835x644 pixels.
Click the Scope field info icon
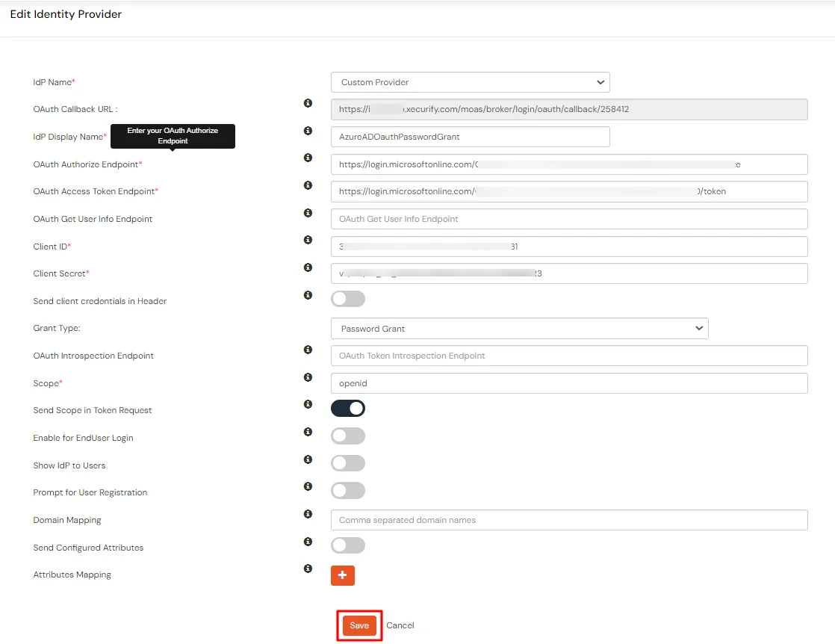click(x=308, y=377)
